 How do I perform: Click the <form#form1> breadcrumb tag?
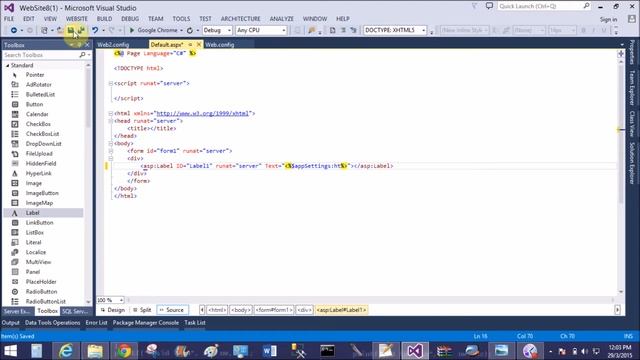tap(273, 310)
